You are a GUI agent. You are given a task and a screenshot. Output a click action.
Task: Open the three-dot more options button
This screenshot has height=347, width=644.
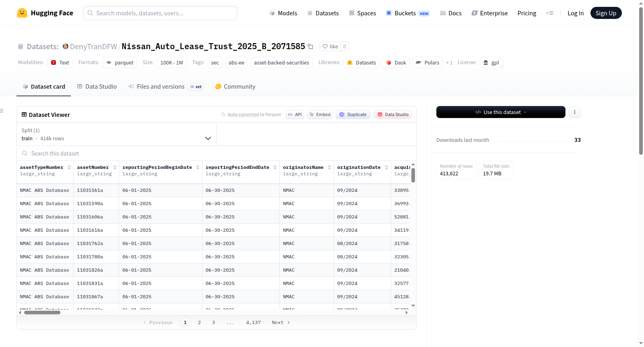pyautogui.click(x=575, y=112)
